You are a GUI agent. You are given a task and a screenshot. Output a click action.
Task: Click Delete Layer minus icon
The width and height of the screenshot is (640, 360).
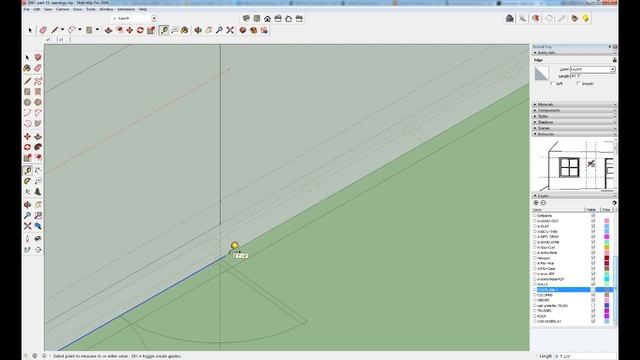point(543,203)
